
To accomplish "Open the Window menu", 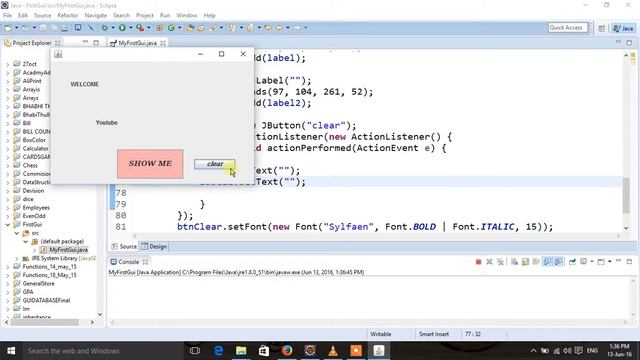I will point(187,15).
